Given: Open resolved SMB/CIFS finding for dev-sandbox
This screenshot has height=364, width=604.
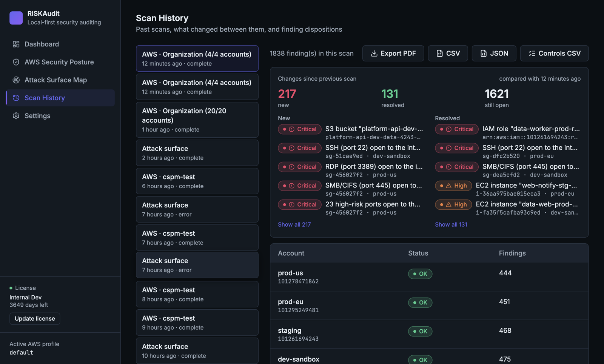Looking at the screenshot, I should pyautogui.click(x=508, y=170).
